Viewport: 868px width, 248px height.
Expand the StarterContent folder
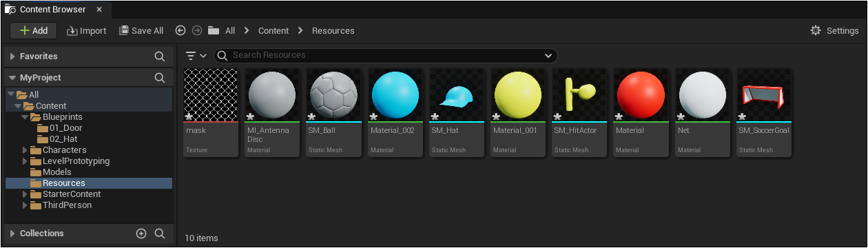[x=25, y=194]
